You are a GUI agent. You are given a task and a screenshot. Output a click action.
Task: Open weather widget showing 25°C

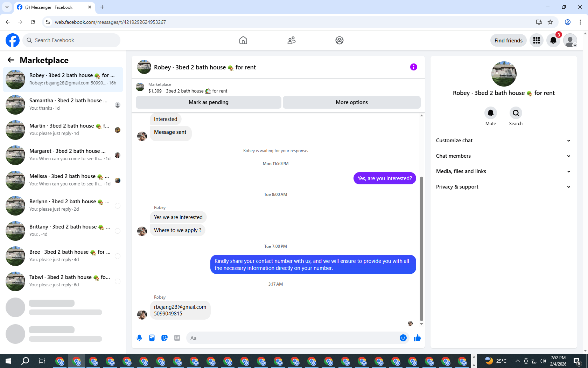(x=496, y=361)
